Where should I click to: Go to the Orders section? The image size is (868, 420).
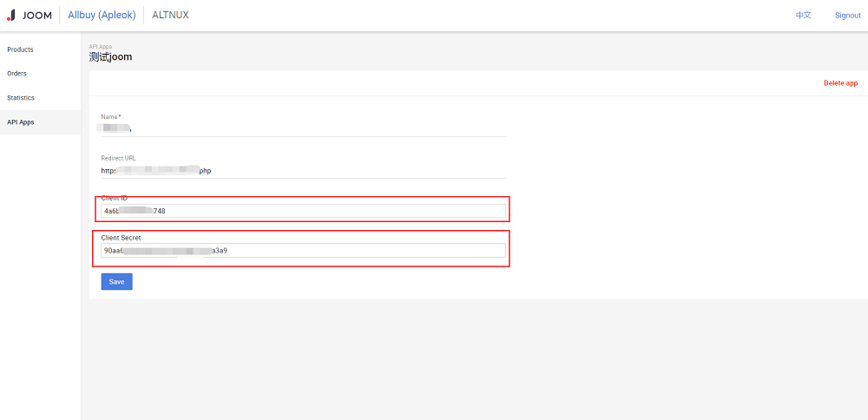[16, 74]
